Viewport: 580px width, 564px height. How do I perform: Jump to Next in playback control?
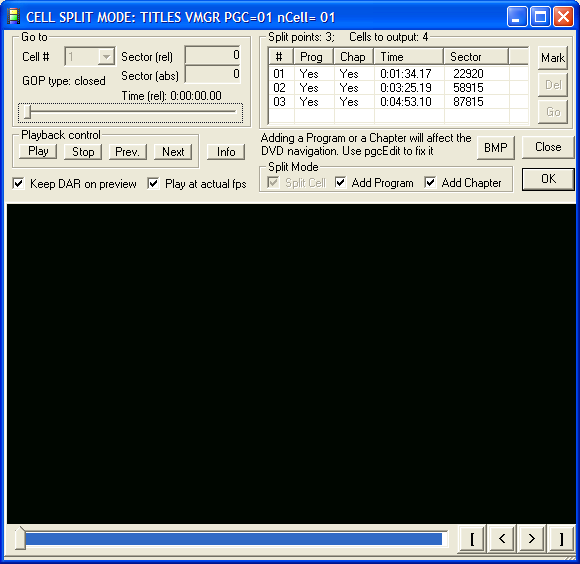[173, 152]
